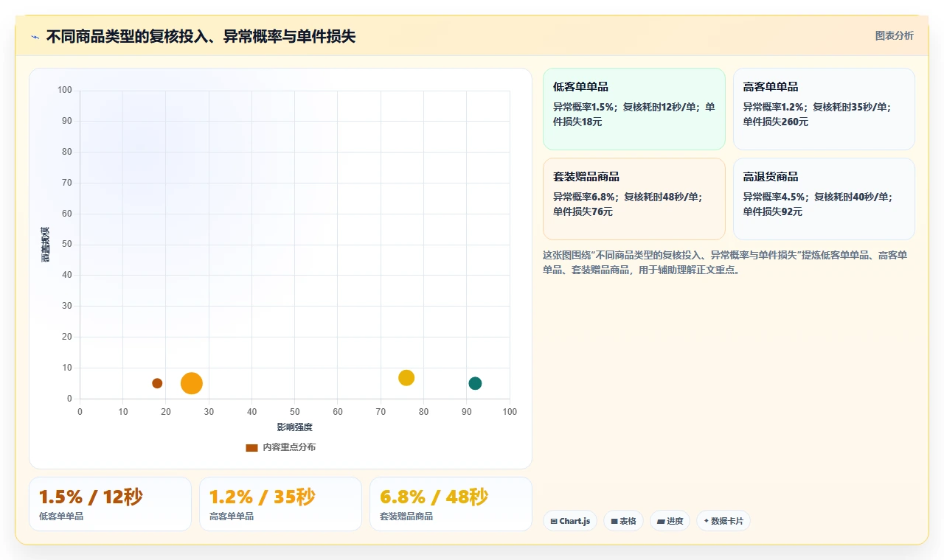Click the description paragraph starting 这张图围绕
This screenshot has height=560, width=944.
[725, 262]
